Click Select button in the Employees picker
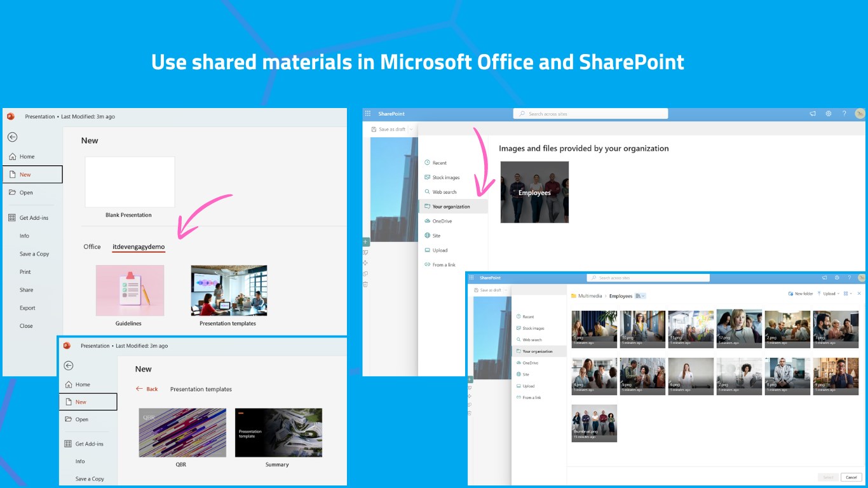 click(x=828, y=477)
